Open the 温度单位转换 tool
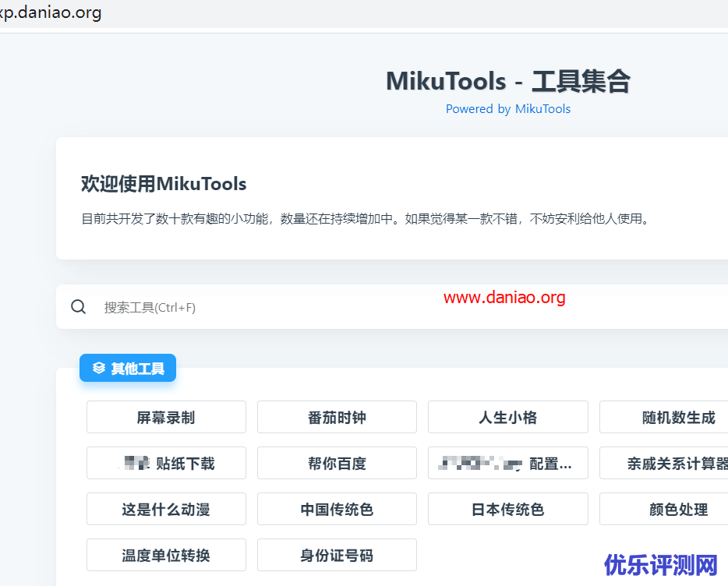Image resolution: width=728 pixels, height=586 pixels. coord(166,555)
